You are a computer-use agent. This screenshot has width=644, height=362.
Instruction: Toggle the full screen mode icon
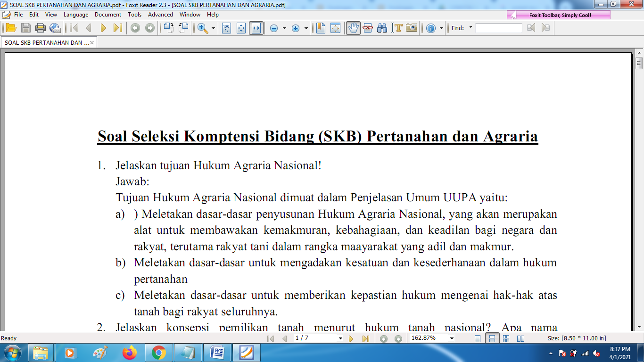click(335, 28)
